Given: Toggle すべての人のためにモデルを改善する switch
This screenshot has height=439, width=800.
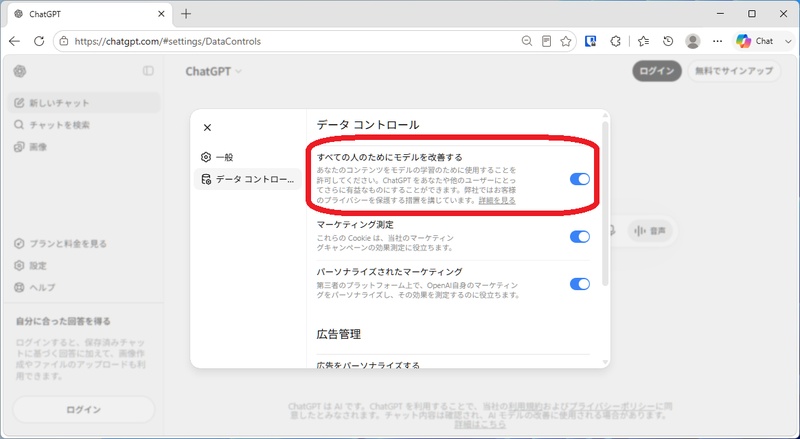Looking at the screenshot, I should point(580,179).
